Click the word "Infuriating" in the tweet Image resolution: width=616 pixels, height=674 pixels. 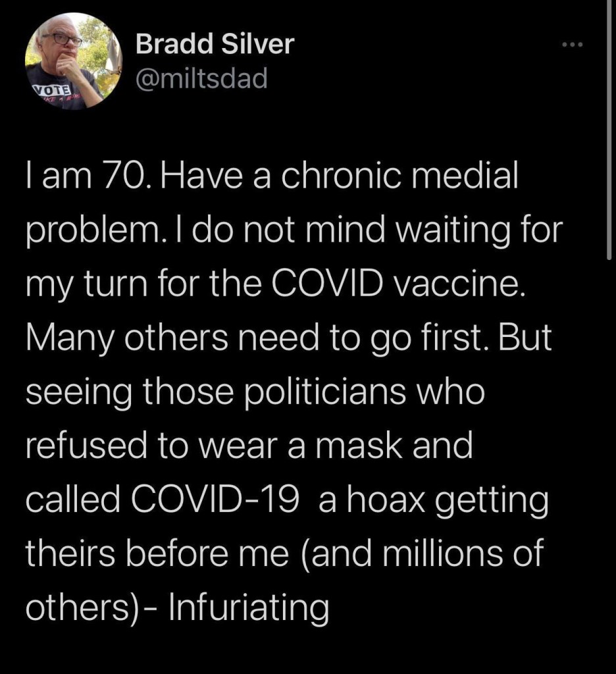click(x=249, y=607)
